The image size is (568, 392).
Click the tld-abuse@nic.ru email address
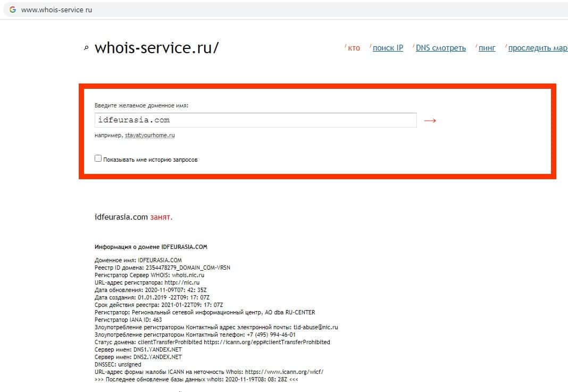(x=315, y=327)
